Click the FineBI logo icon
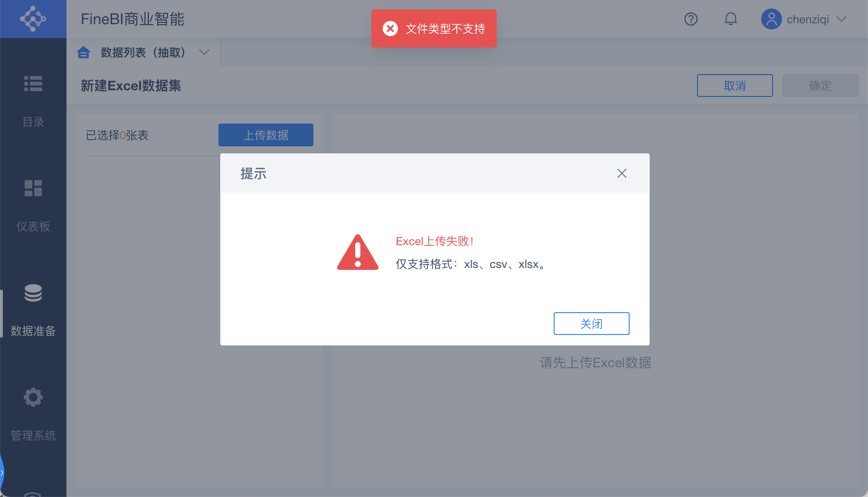 point(33,19)
